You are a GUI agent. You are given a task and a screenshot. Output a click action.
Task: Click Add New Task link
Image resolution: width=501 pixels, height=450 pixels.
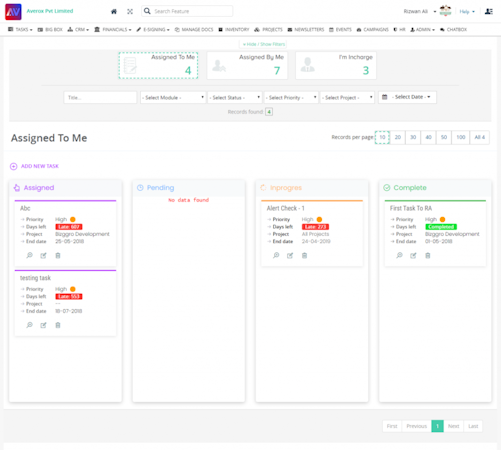(x=40, y=166)
